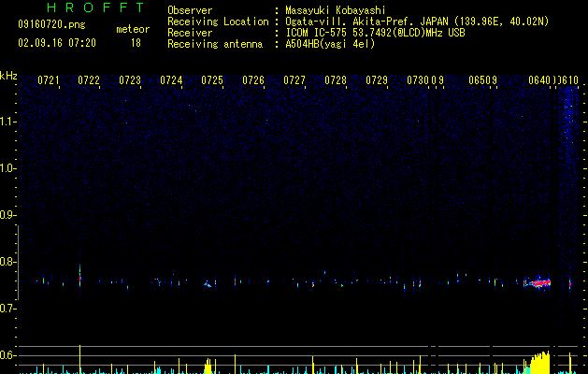Viewport: 588px width, 374px height.
Task: Click the 0730 time marker
Action: tap(418, 80)
